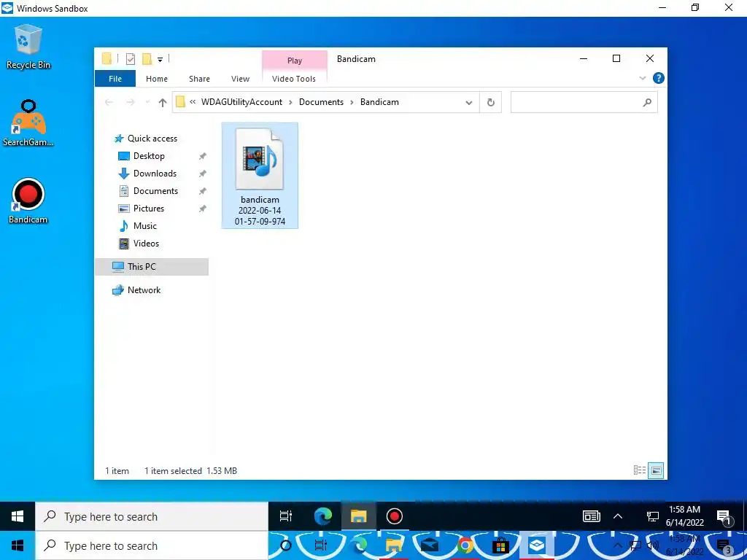Viewport: 747px width, 560px height.
Task: Open Explorer Help question mark
Action: point(659,78)
